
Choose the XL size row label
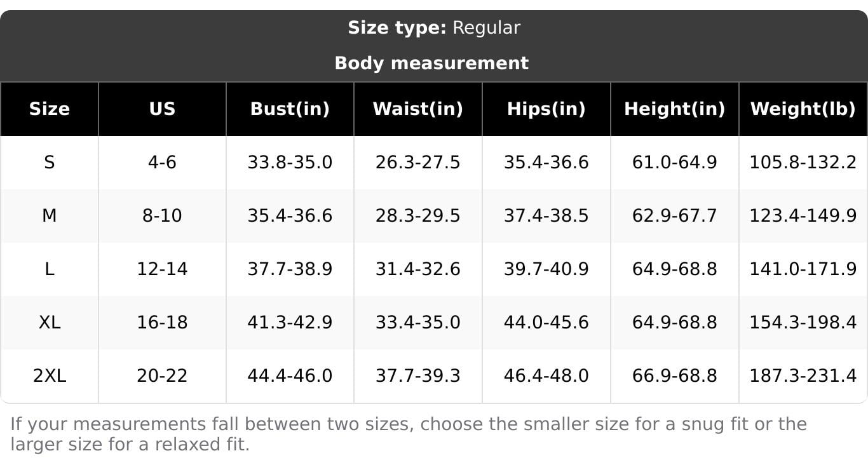pos(50,323)
